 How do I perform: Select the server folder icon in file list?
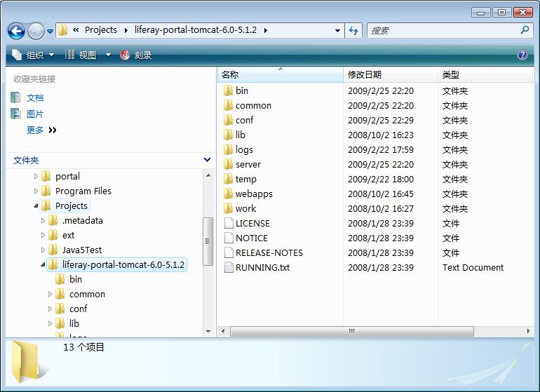[228, 164]
